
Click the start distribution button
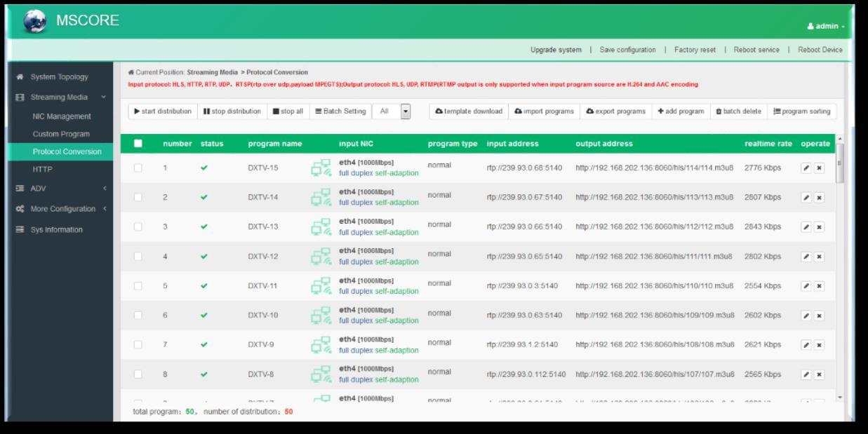click(162, 111)
